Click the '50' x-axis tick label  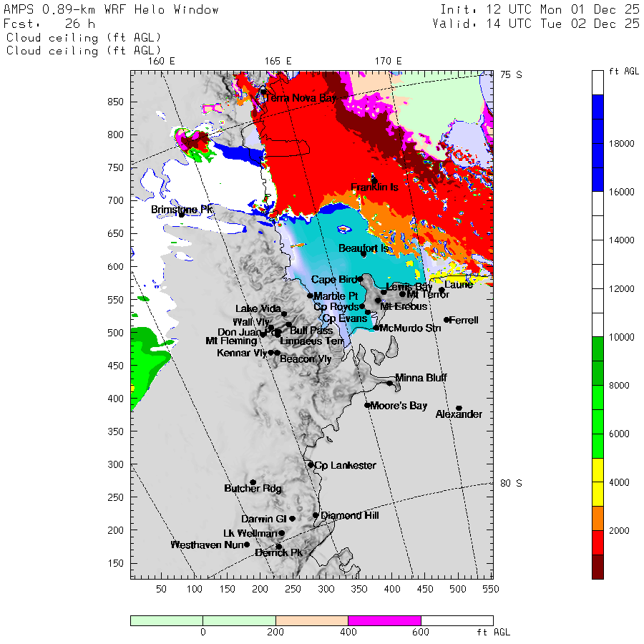162,589
